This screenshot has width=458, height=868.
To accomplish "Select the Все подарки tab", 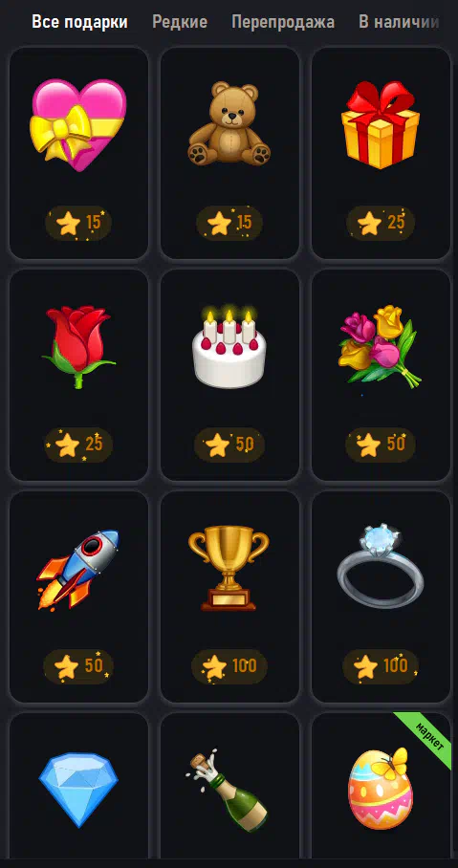I will point(79,22).
